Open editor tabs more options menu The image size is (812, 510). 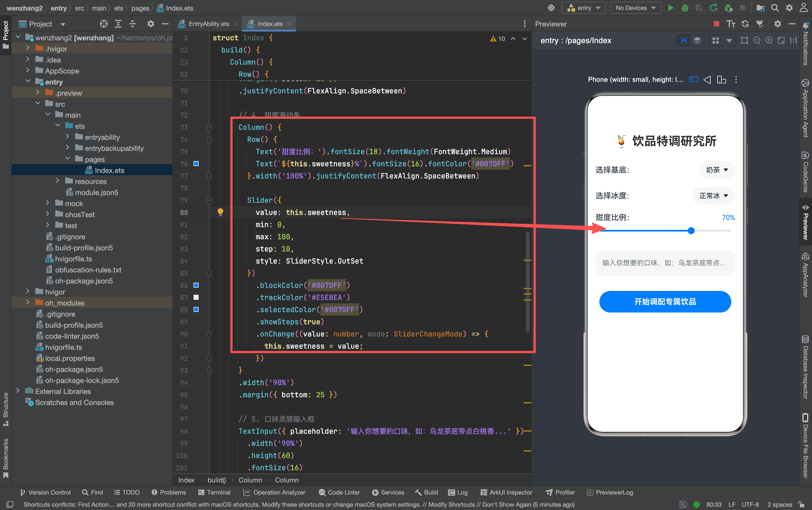pos(525,23)
